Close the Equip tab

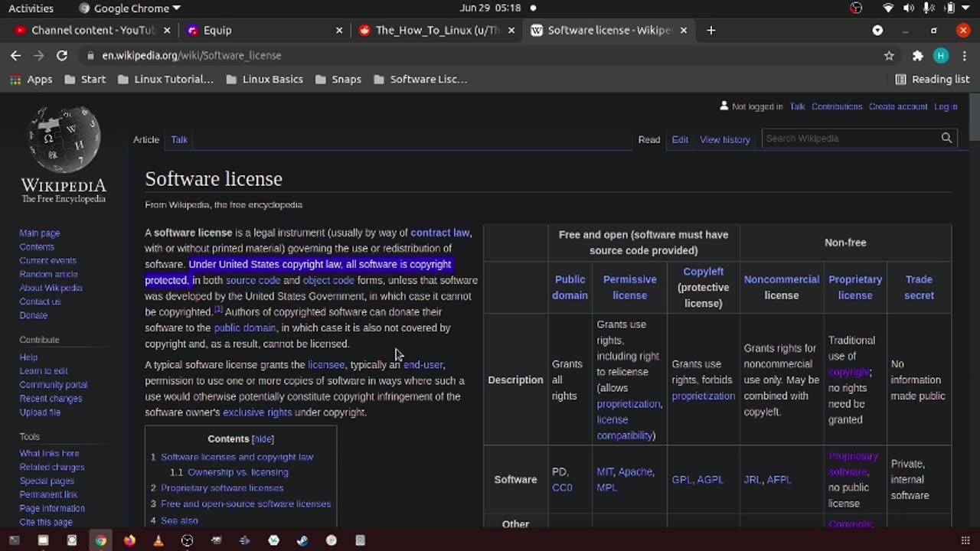click(339, 31)
